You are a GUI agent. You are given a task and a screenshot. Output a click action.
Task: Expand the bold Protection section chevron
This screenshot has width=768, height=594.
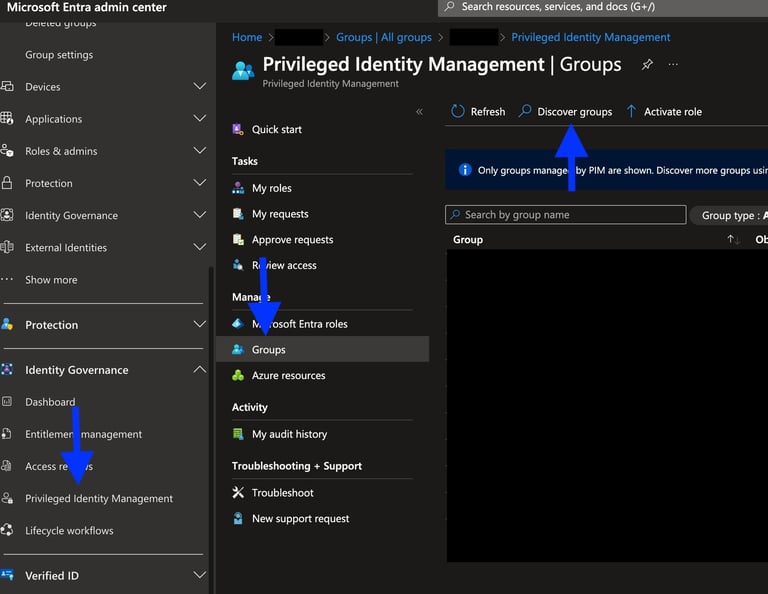click(x=199, y=324)
